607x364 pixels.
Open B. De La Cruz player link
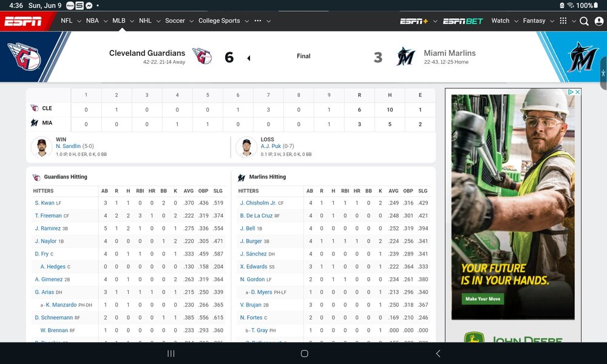pos(256,215)
